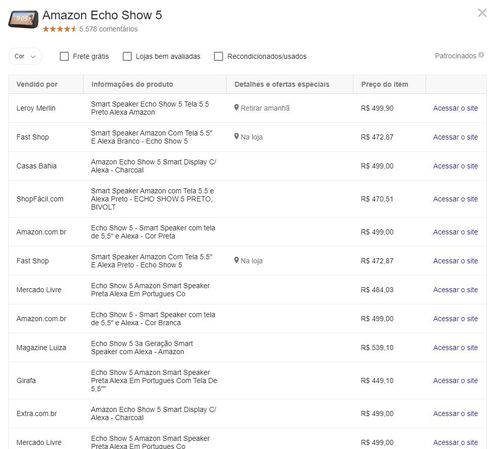Image resolution: width=500 pixels, height=449 pixels.
Task: Toggle the Recondicionados/usados checkbox
Action: tap(218, 56)
